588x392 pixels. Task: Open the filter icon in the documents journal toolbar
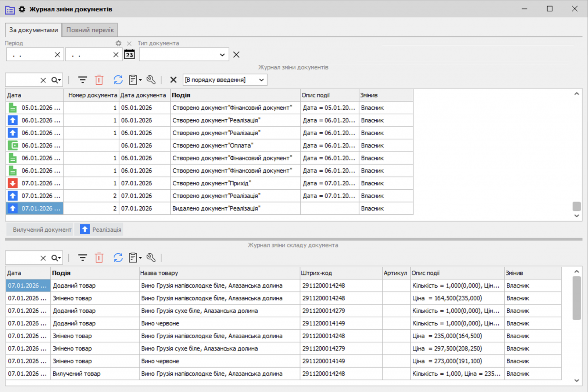(82, 79)
